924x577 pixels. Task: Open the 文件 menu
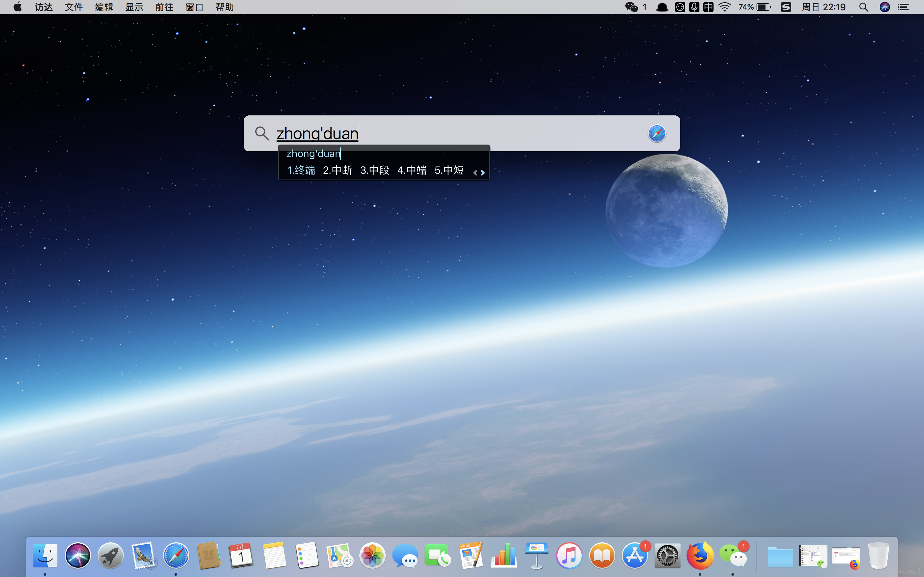(74, 7)
